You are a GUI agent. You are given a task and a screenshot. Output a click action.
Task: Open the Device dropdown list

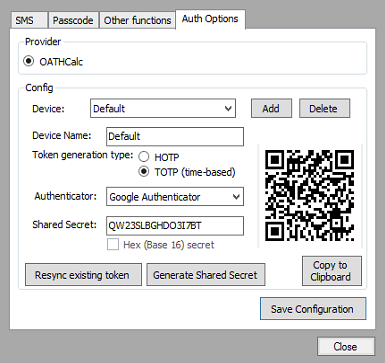tap(163, 108)
